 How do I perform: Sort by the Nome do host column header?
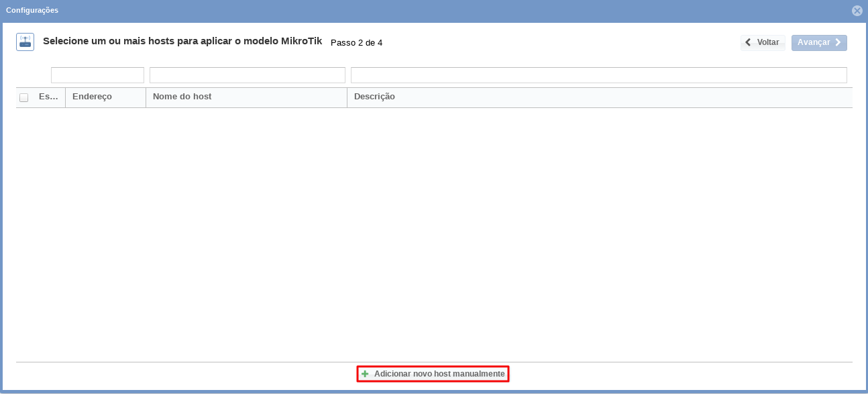click(x=182, y=97)
